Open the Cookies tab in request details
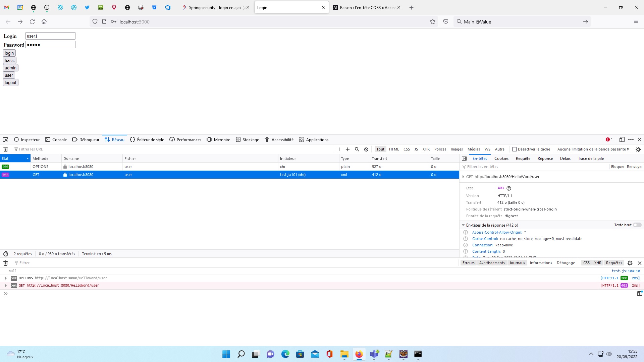 [x=501, y=159]
